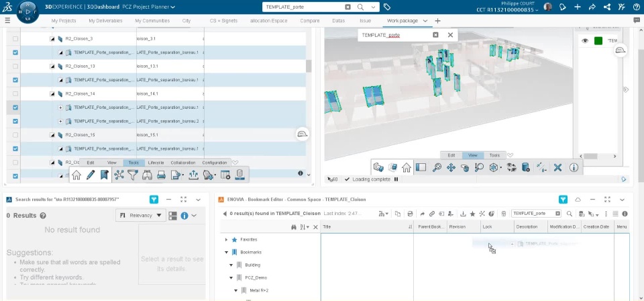Viewport: 644px width, 301px height.
Task: Click the tag icon next to search
Action: coord(386,7)
